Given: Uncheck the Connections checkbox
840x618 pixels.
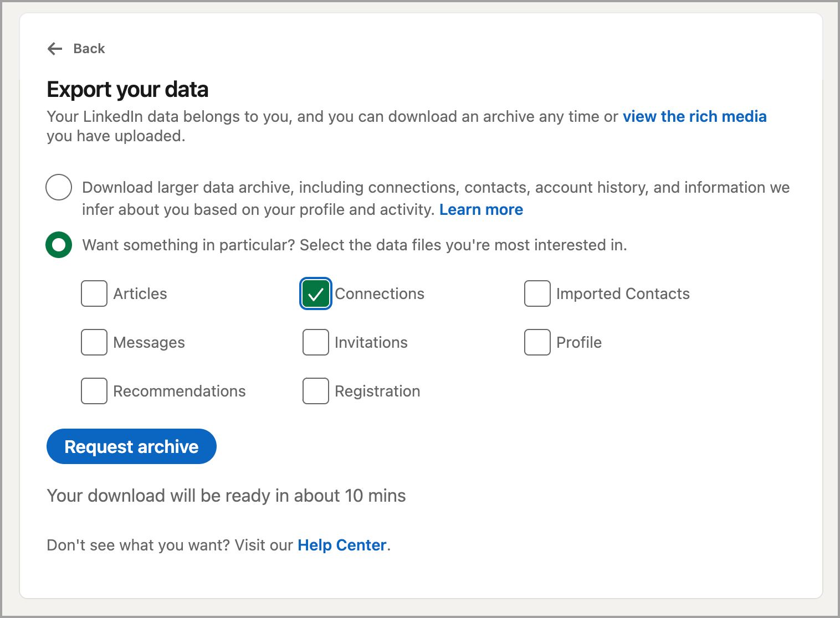Looking at the screenshot, I should tap(316, 293).
